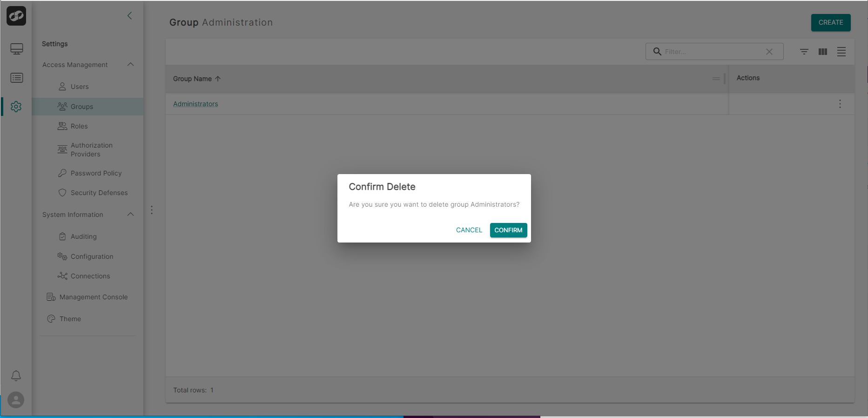Click the Connections nodes icon
868x418 pixels.
tap(62, 276)
